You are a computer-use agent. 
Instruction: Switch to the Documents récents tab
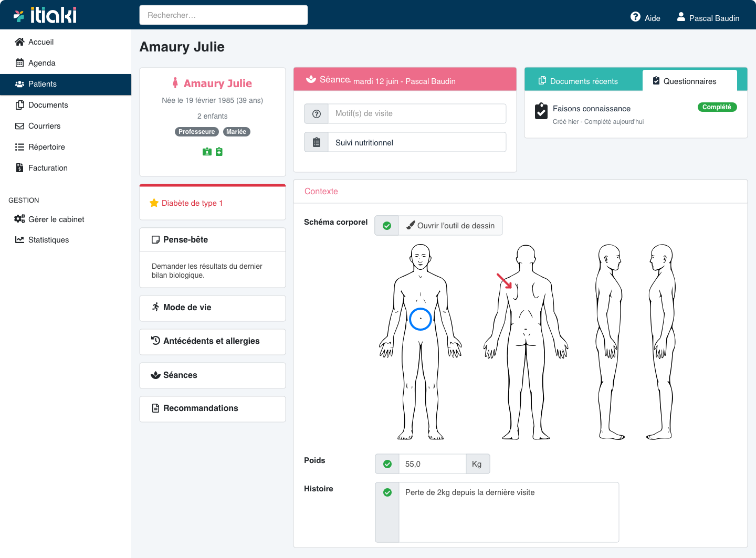click(583, 81)
